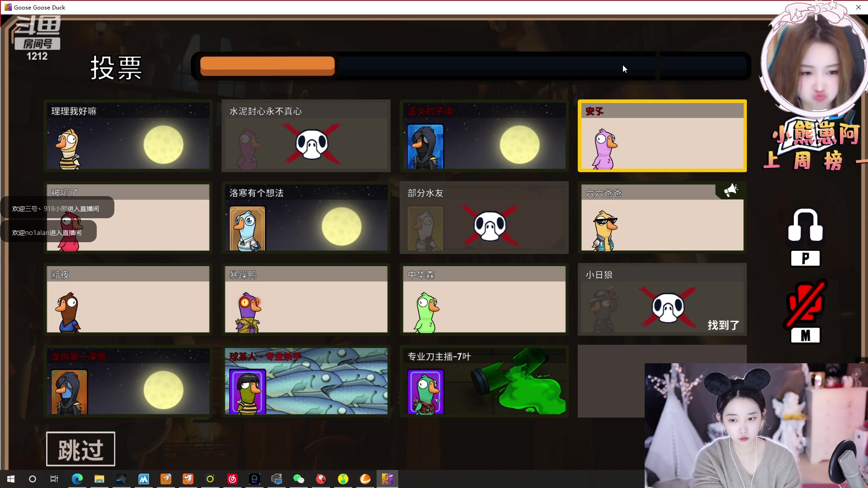Open Microsoft Edge from taskbar
Screen dimensions: 868x488
coord(77,479)
